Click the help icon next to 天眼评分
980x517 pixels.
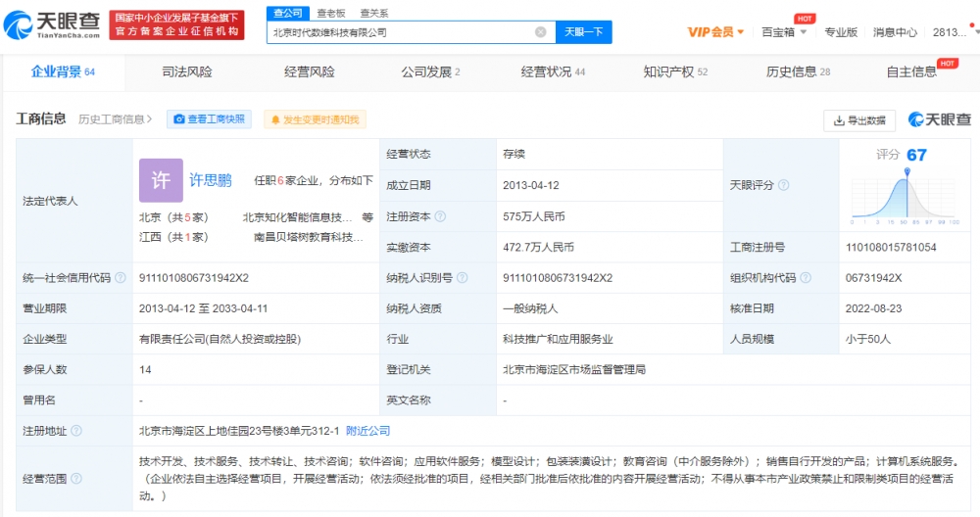pos(783,185)
